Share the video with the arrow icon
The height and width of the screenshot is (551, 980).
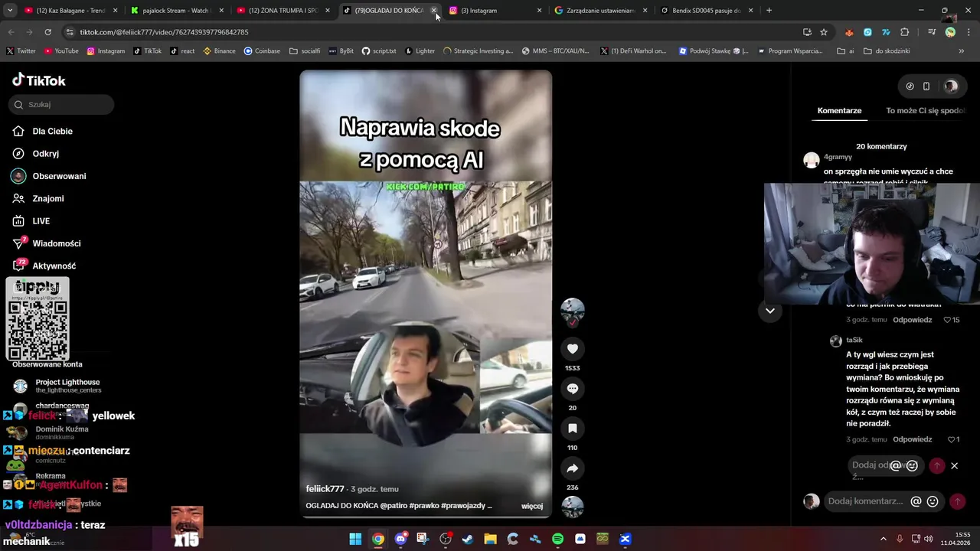tap(572, 468)
